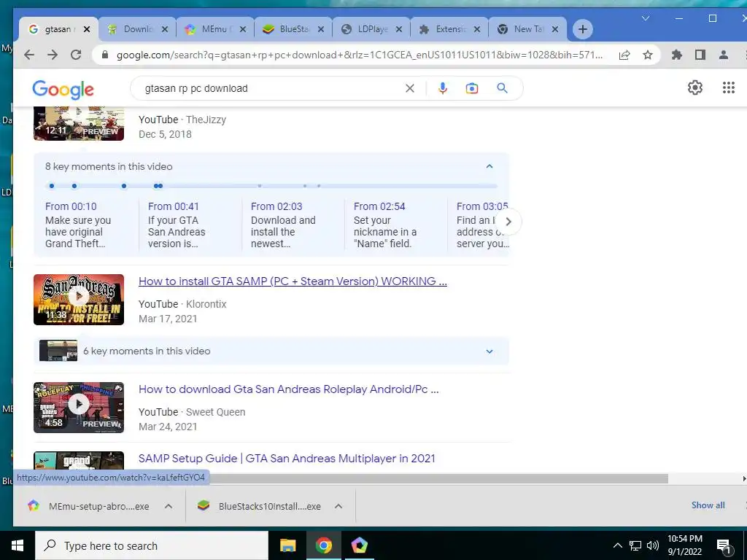Jump to key moment From 02:54
The width and height of the screenshot is (747, 560).
(x=379, y=206)
